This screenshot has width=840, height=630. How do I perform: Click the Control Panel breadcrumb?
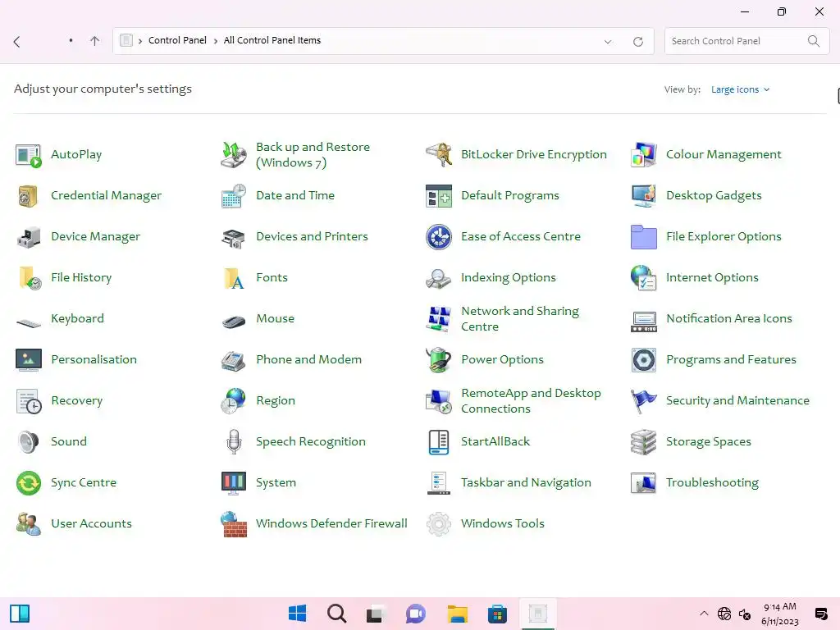coord(177,40)
